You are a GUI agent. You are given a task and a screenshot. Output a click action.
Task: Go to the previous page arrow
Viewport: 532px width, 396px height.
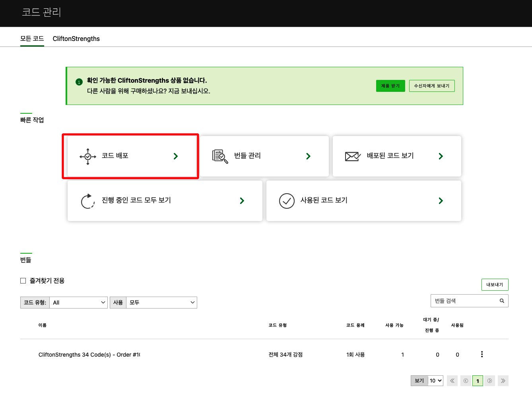coord(466,381)
